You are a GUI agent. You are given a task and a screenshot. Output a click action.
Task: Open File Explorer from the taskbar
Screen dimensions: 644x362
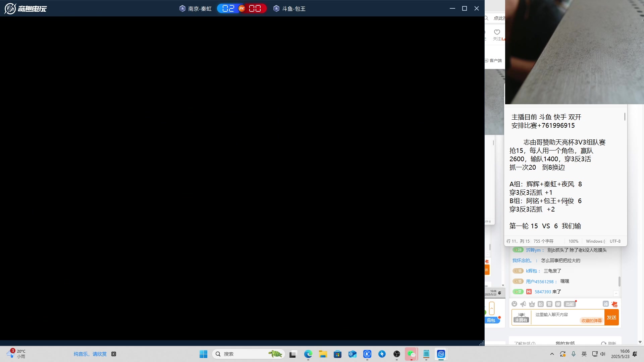pos(323,354)
